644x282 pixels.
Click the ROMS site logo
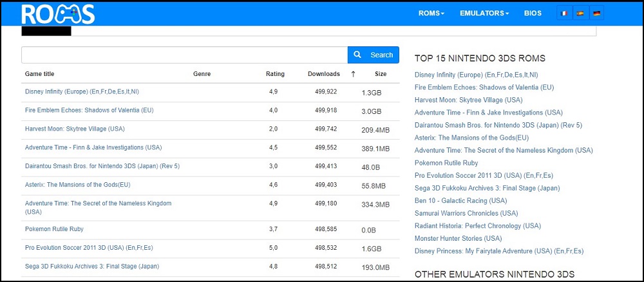click(x=59, y=14)
